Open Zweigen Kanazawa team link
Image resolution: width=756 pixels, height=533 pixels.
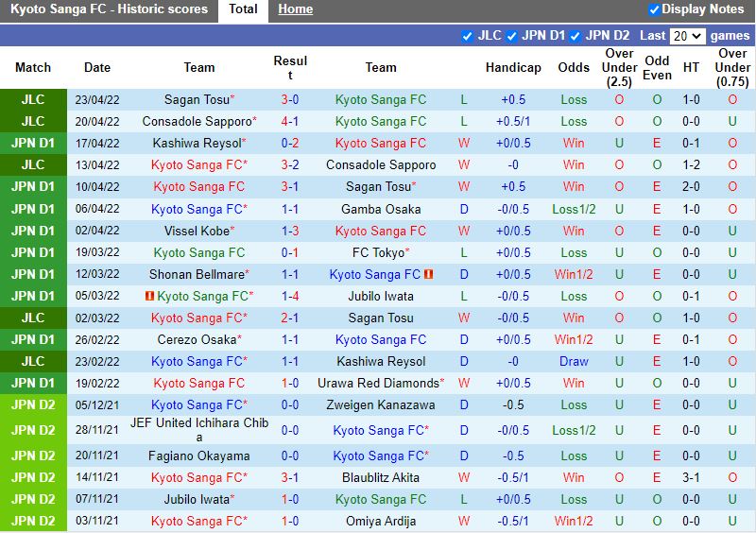point(381,404)
